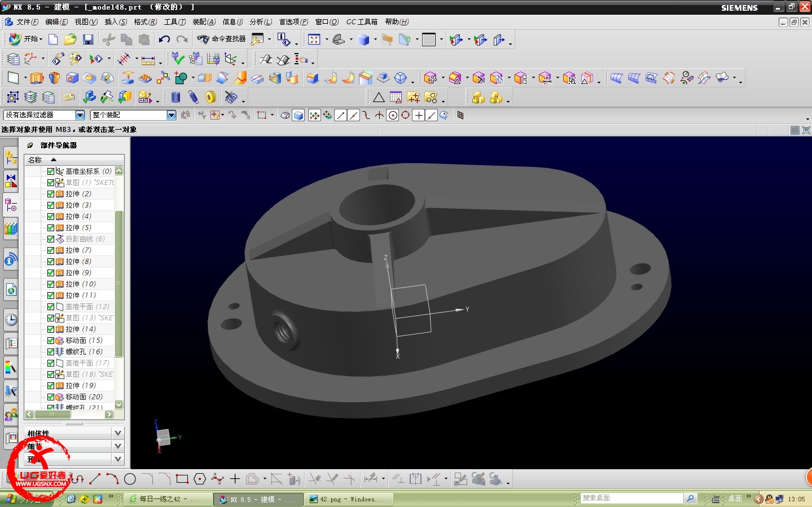This screenshot has width=812, height=507.
Task: Open the 插入(S) menu
Action: click(x=116, y=22)
